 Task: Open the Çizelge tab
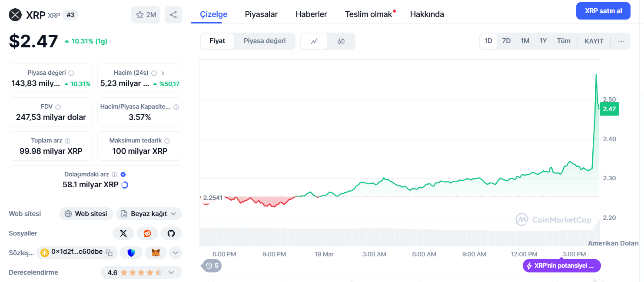pos(214,14)
